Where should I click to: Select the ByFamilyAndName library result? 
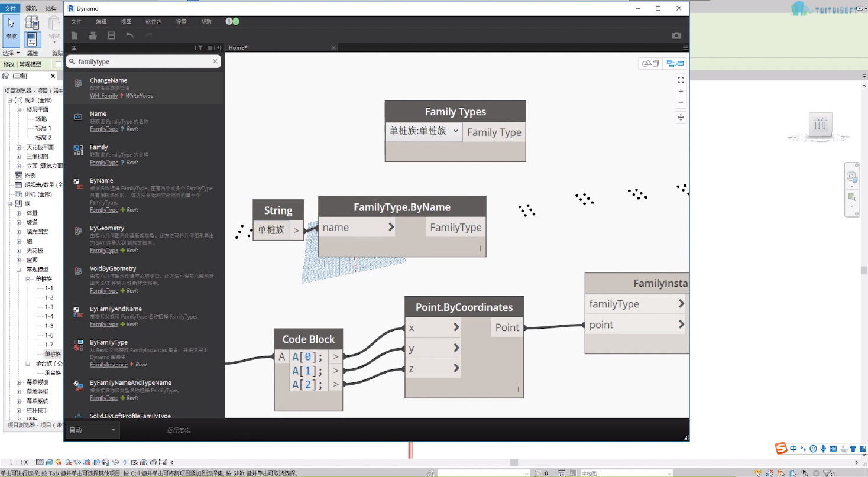(x=144, y=316)
